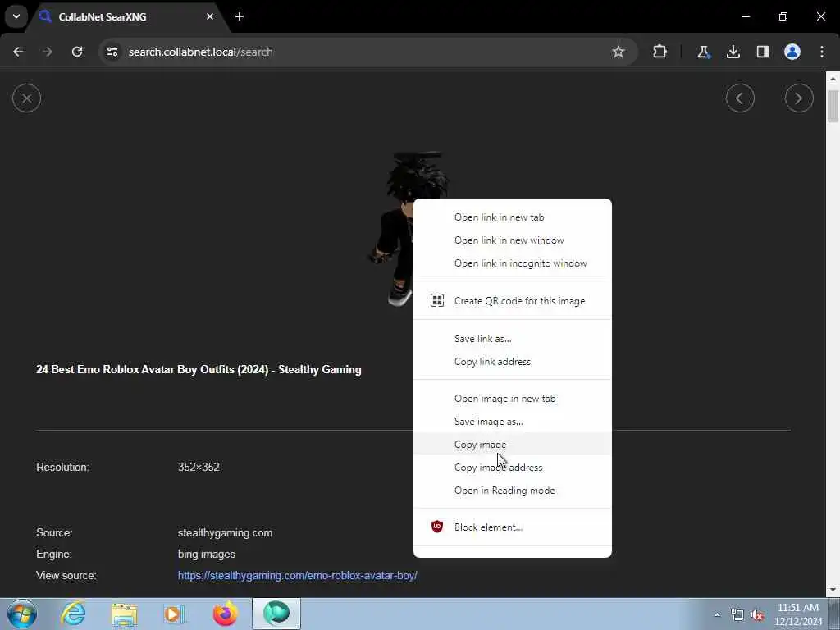Screen dimensions: 840x630
Task: Select the CollabNet SearXNG tab
Action: tap(129, 16)
